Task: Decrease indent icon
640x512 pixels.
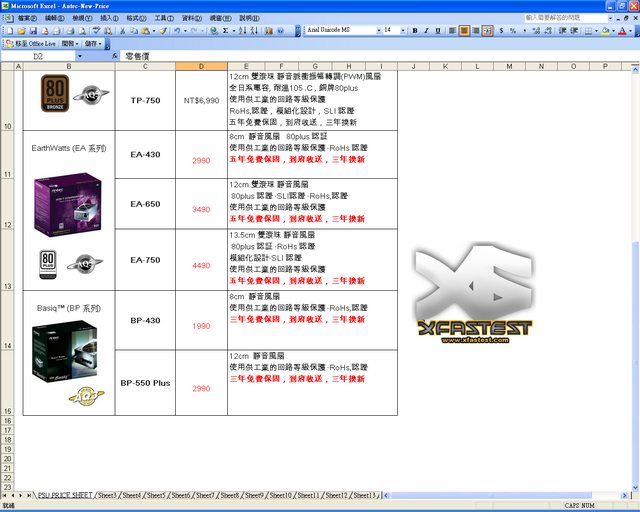Action: pyautogui.click(x=562, y=31)
